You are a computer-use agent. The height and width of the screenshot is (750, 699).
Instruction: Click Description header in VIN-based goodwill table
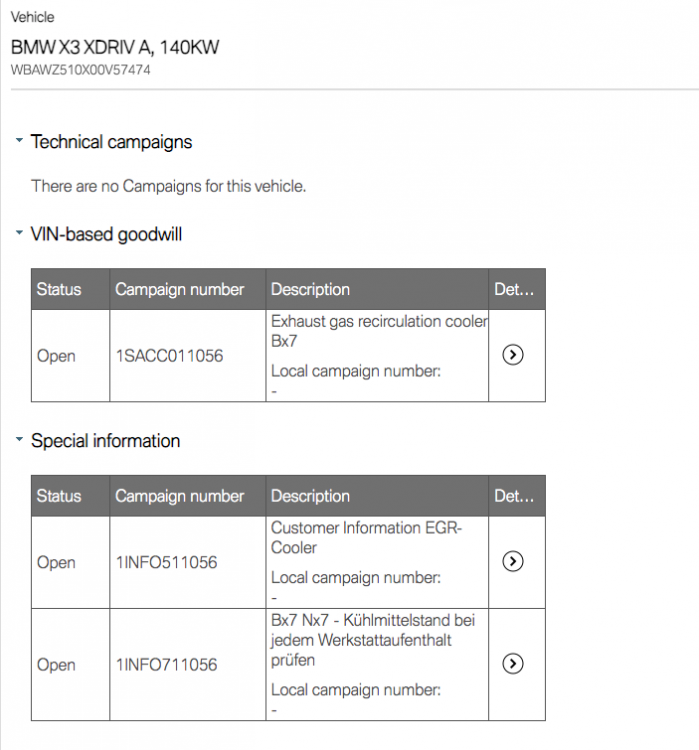[x=310, y=289]
